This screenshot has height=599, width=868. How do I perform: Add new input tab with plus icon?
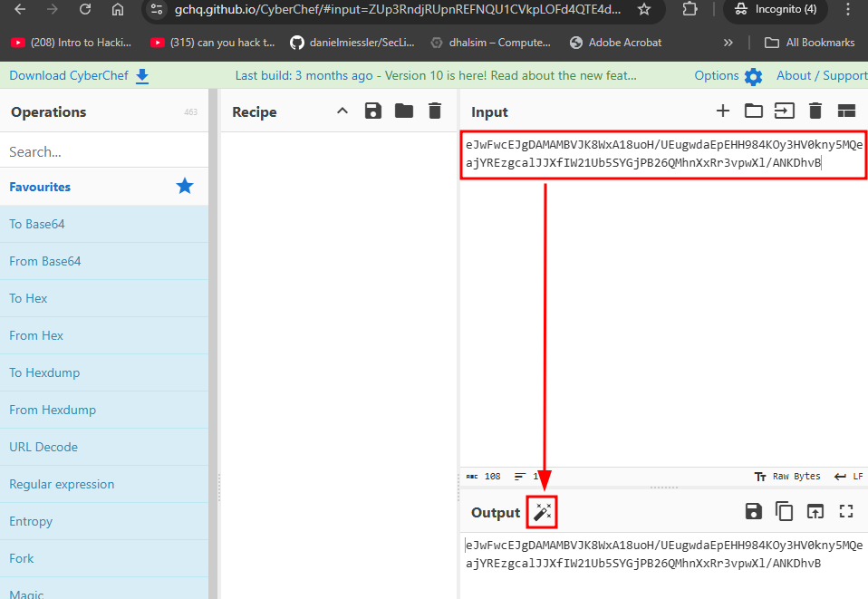point(723,111)
